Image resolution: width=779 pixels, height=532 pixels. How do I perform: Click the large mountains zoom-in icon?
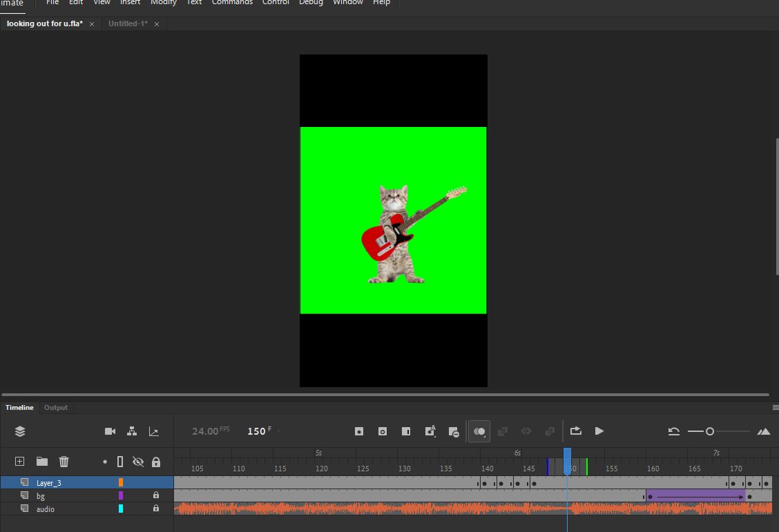(x=764, y=431)
